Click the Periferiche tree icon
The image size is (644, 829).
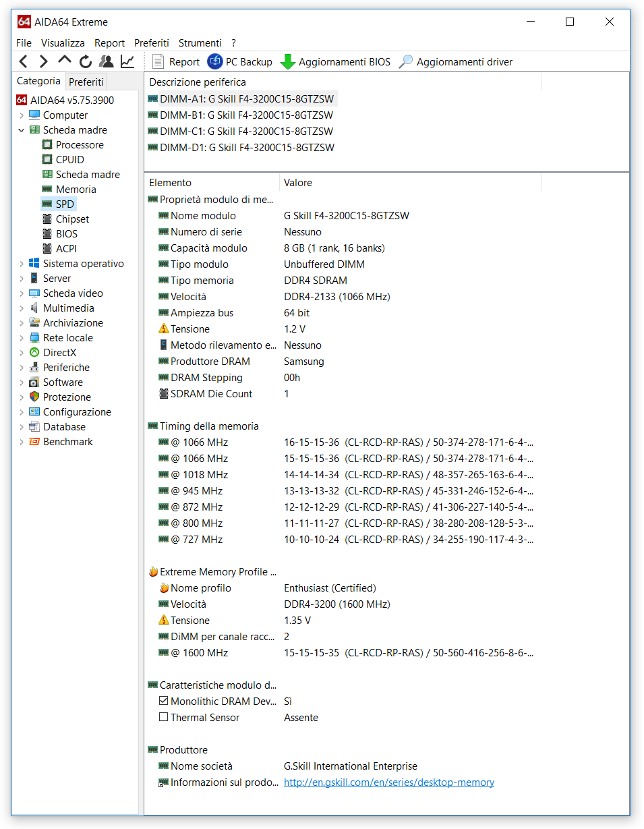point(34,368)
